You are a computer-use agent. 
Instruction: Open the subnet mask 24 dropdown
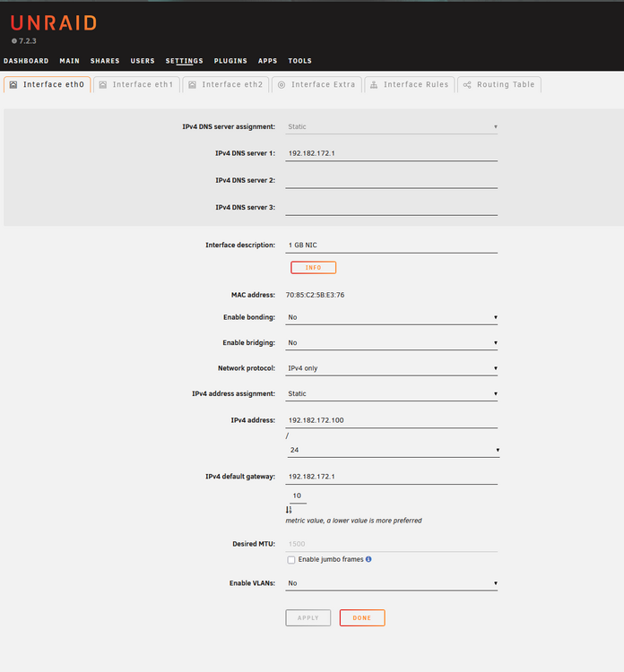[x=394, y=450]
